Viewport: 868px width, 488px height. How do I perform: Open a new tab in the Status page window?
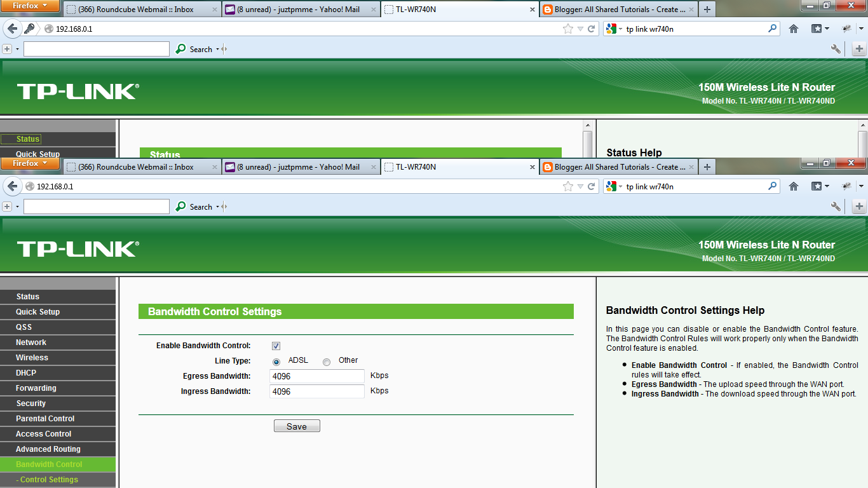click(707, 10)
